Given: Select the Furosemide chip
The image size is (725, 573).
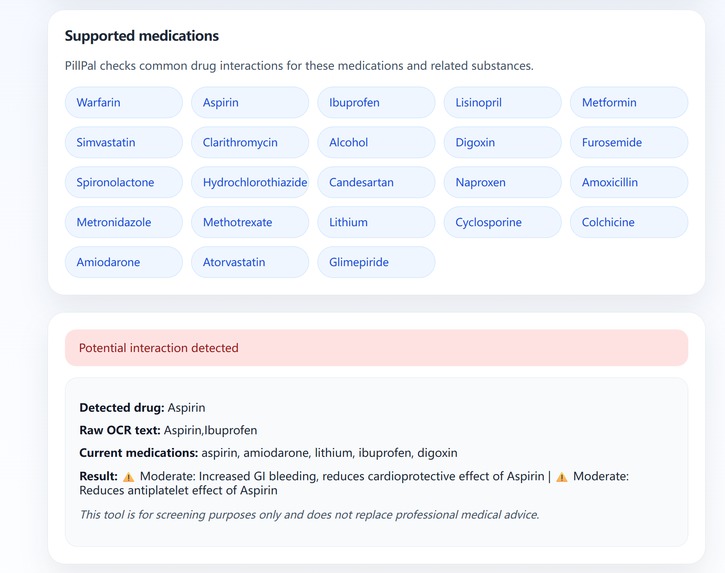Looking at the screenshot, I should [x=629, y=142].
